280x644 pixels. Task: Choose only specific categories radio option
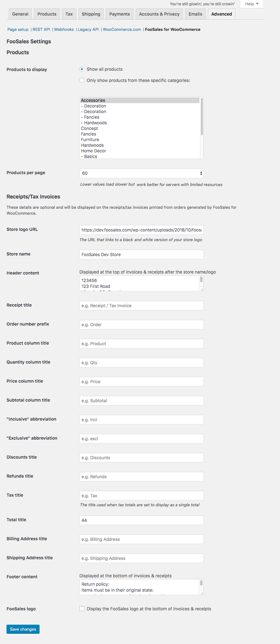82,80
